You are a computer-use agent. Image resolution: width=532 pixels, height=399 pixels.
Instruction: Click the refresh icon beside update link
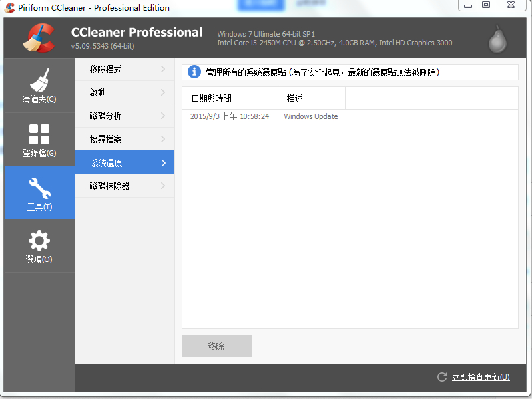(x=441, y=377)
